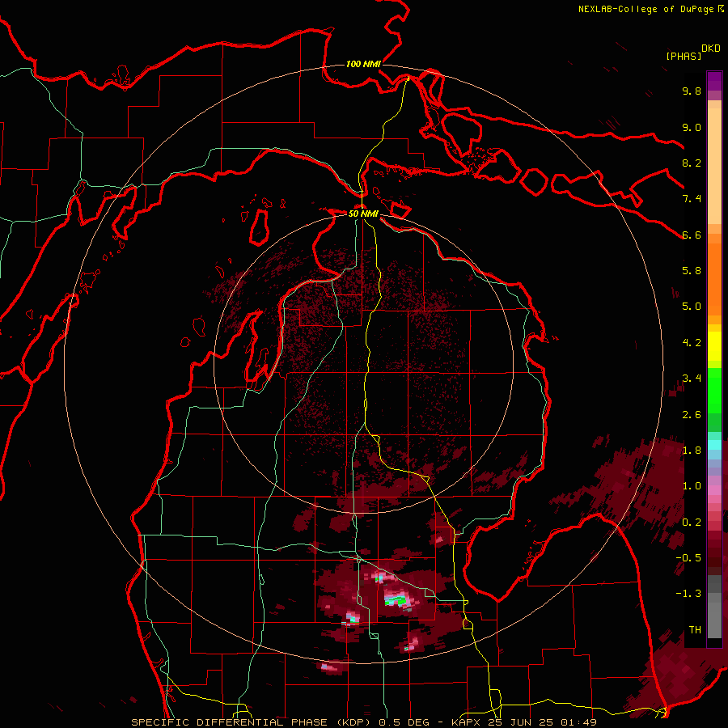Click the [PHAS] units label
The width and height of the screenshot is (728, 728).
coord(684,56)
